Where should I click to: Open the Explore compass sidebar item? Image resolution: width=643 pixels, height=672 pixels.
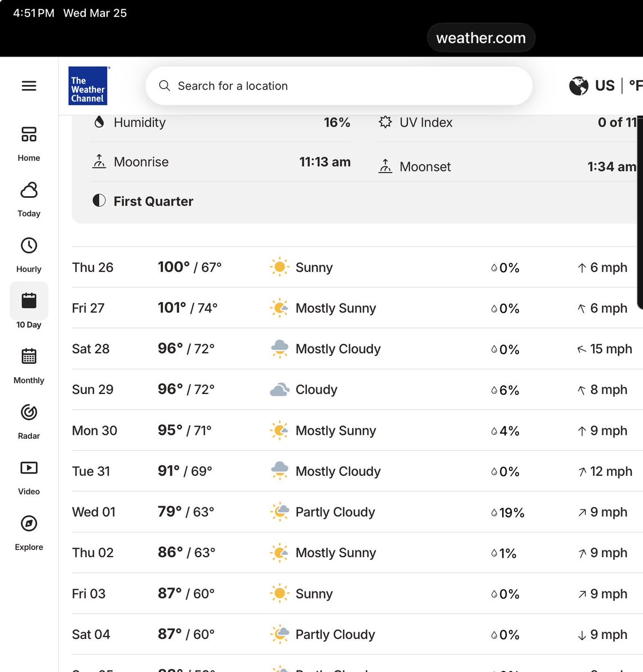click(29, 534)
